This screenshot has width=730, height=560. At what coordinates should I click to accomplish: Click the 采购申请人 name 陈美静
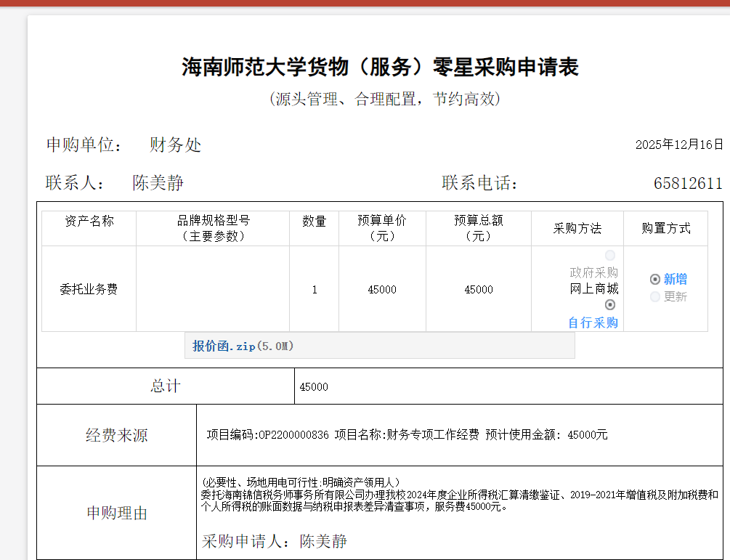pos(323,541)
